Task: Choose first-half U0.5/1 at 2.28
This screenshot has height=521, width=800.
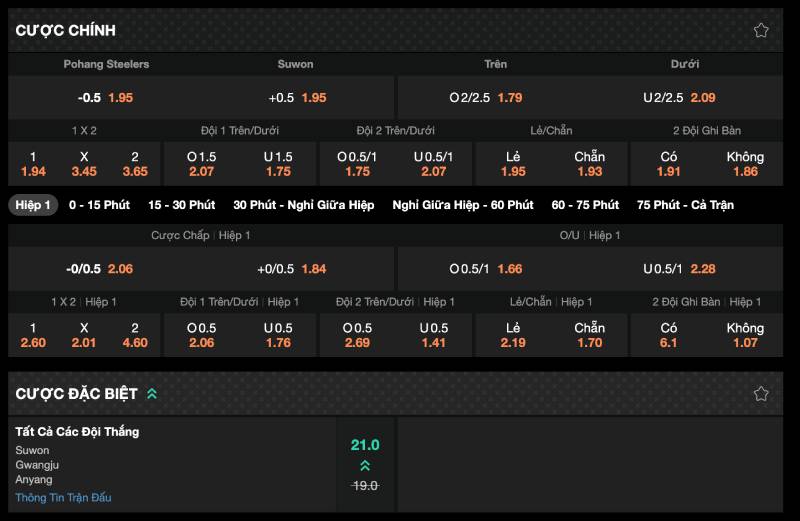Action: pos(679,269)
